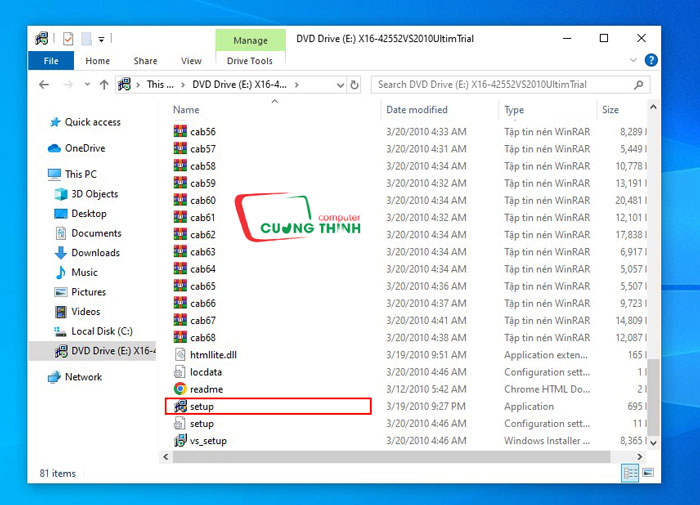Switch to Details view layout
700x505 pixels.
[630, 473]
